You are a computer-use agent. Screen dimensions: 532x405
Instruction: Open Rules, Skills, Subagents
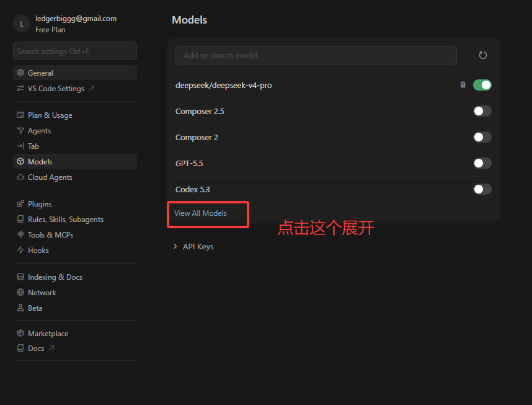click(75, 220)
